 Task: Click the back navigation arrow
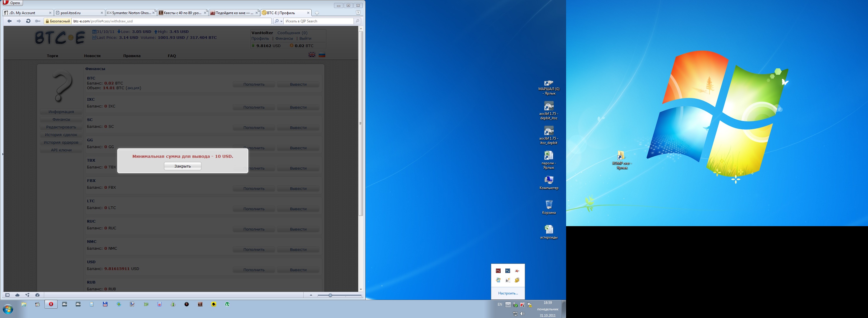pyautogui.click(x=9, y=21)
